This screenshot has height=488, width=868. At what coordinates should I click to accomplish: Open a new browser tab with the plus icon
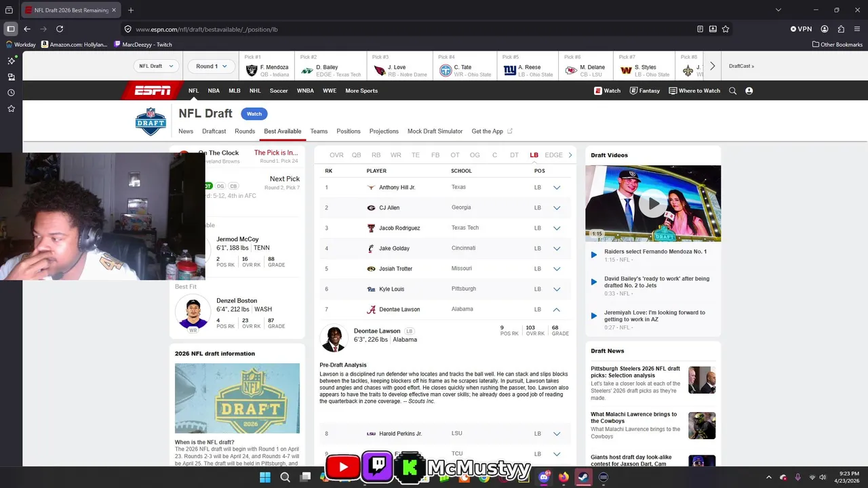click(x=131, y=10)
